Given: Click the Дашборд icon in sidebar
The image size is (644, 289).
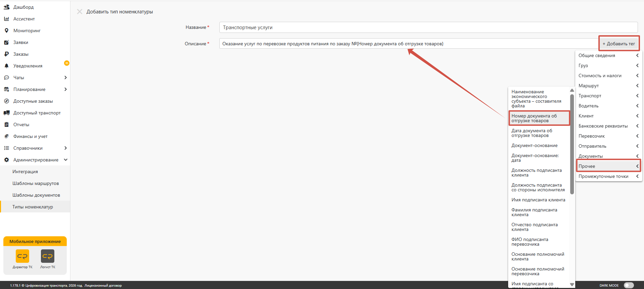Looking at the screenshot, I should 6,7.
